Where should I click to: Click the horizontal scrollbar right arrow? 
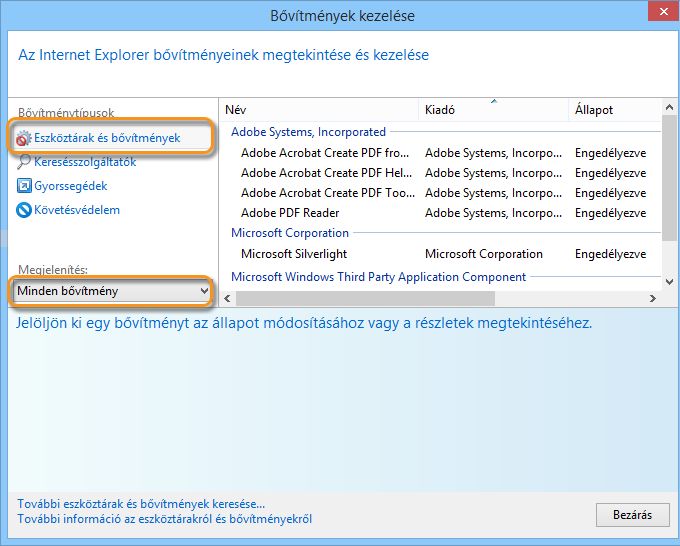[653, 298]
